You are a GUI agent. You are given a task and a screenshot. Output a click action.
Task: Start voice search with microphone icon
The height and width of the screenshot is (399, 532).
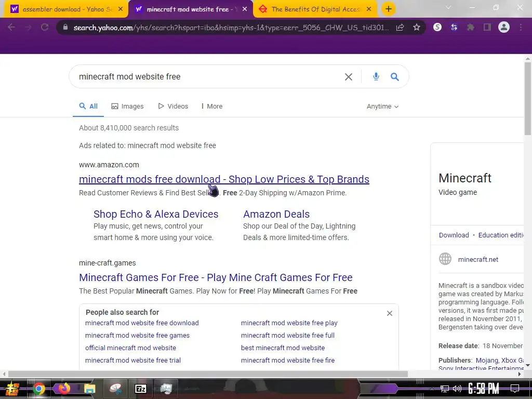pos(376,77)
